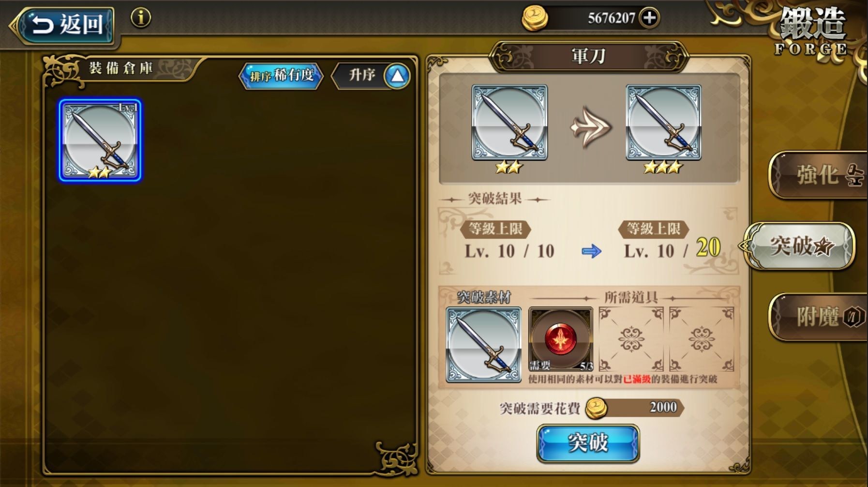Screen dimensions: 868x487
Task: Tap the last empty required-item slot
Action: point(702,339)
